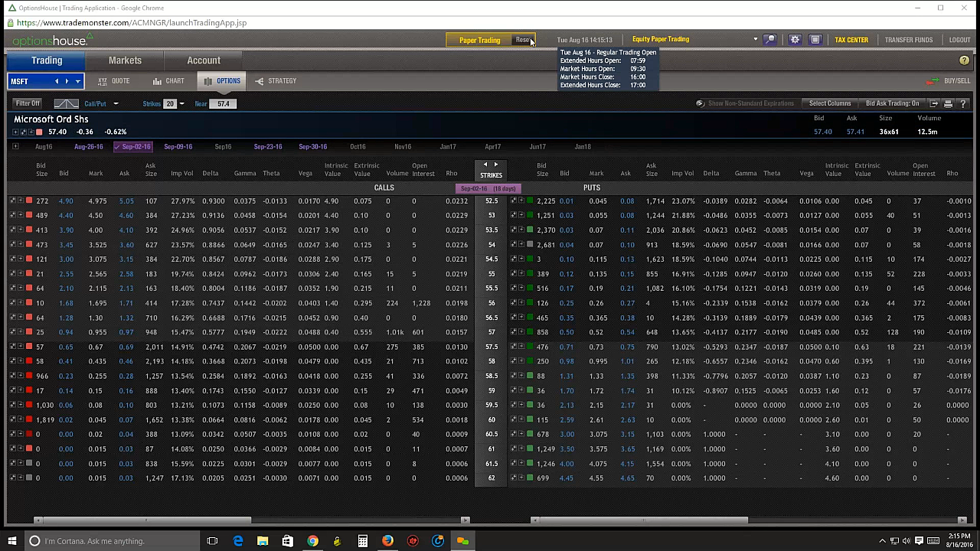Open the Transfer Funds link
The height and width of the screenshot is (551, 980).
pos(909,40)
